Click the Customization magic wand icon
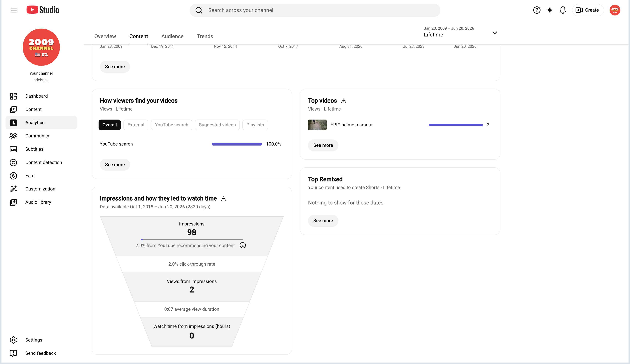The width and height of the screenshot is (630, 364). [x=13, y=189]
